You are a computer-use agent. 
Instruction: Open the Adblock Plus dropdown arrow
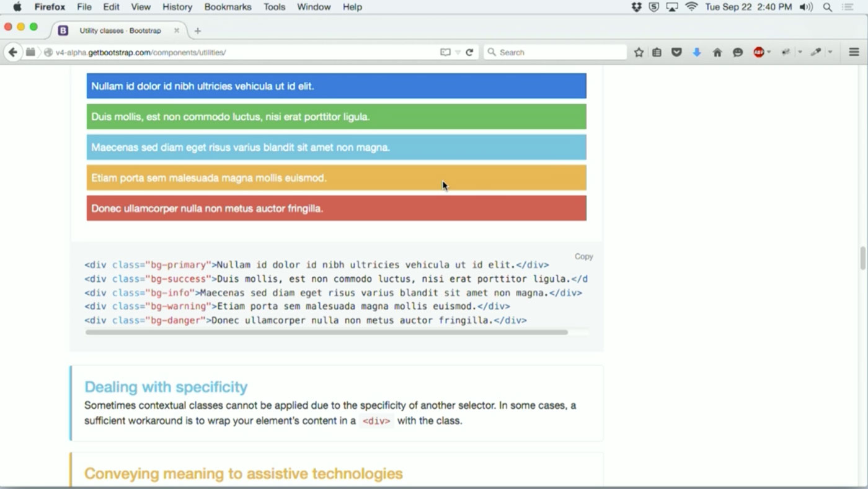(x=769, y=52)
